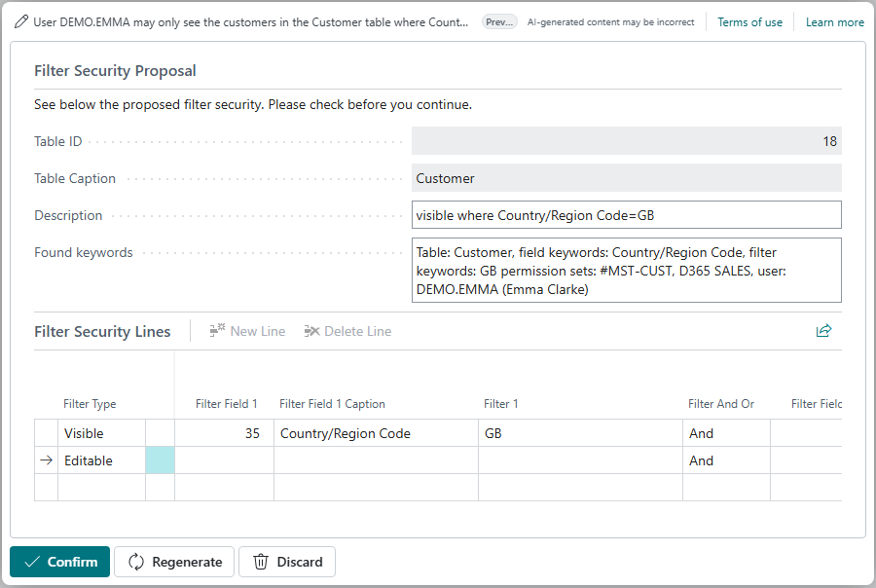Edit the Description field
Screen dimensions: 876x588
tap(626, 215)
